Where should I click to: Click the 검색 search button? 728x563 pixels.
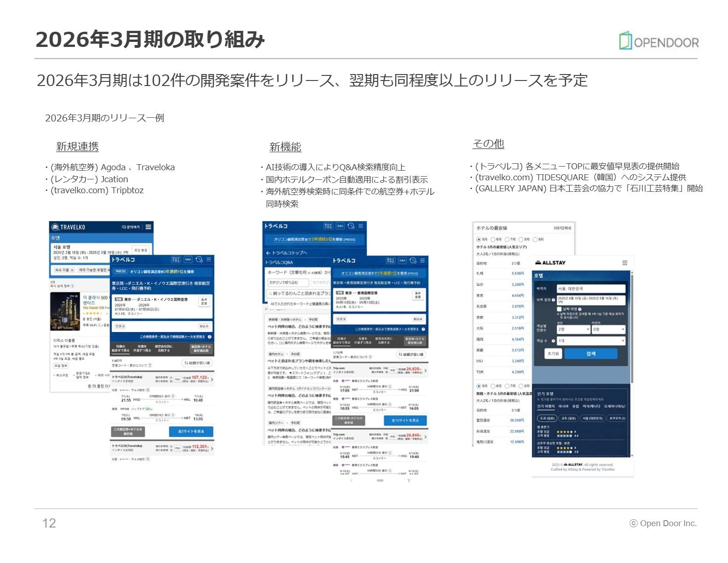point(591,354)
